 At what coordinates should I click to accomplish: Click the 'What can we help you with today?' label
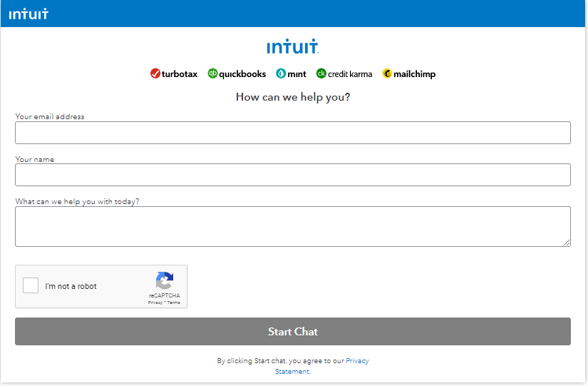[77, 202]
